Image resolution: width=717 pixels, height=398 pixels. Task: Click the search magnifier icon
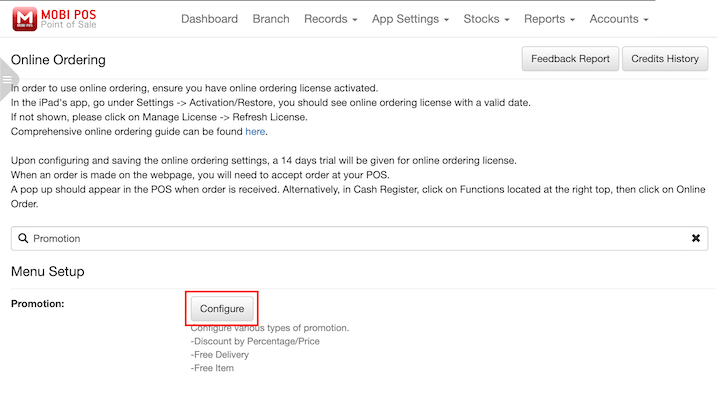click(23, 238)
